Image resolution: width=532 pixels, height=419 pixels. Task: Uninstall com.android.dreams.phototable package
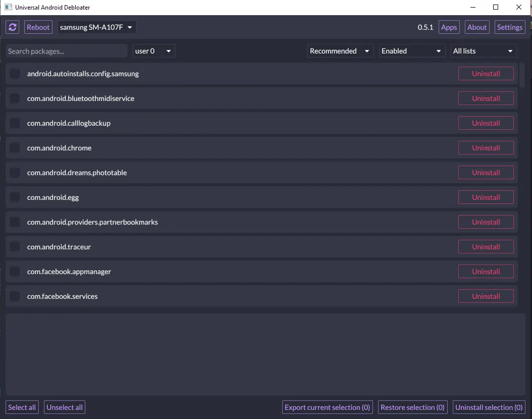(x=486, y=173)
